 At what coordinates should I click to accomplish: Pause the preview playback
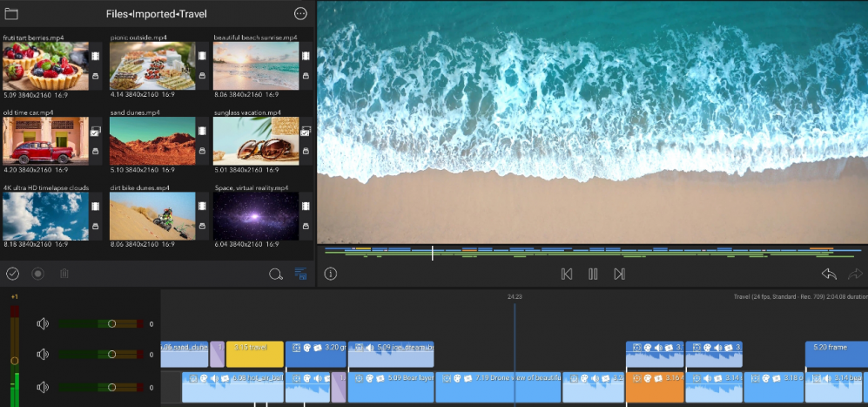point(593,274)
